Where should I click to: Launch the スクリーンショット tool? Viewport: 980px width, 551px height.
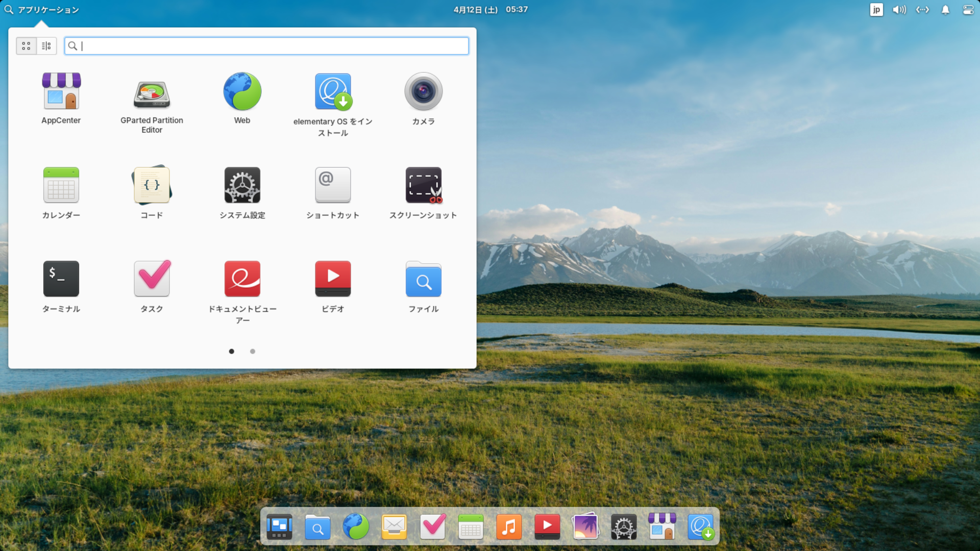[423, 186]
